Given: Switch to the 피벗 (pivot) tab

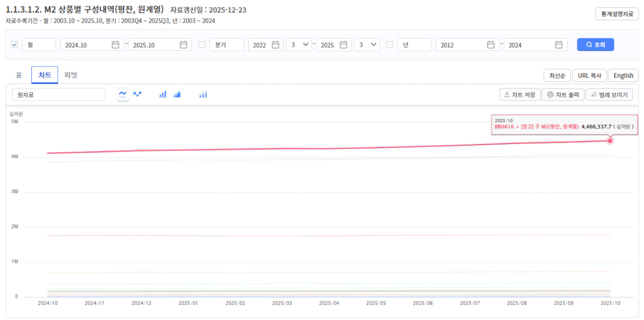Looking at the screenshot, I should (x=71, y=75).
